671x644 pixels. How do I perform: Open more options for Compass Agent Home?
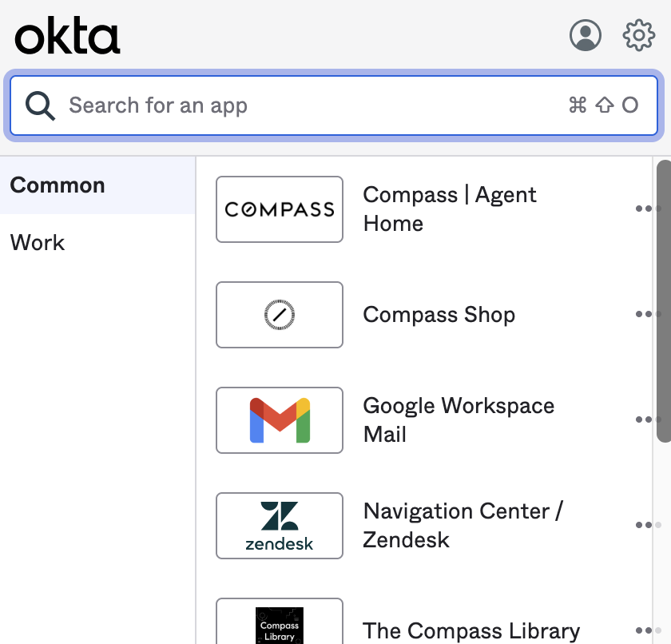click(648, 209)
